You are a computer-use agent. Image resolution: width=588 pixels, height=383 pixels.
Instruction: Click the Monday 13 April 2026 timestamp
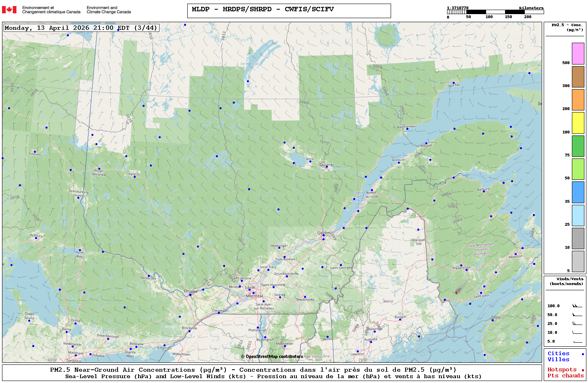tap(81, 28)
